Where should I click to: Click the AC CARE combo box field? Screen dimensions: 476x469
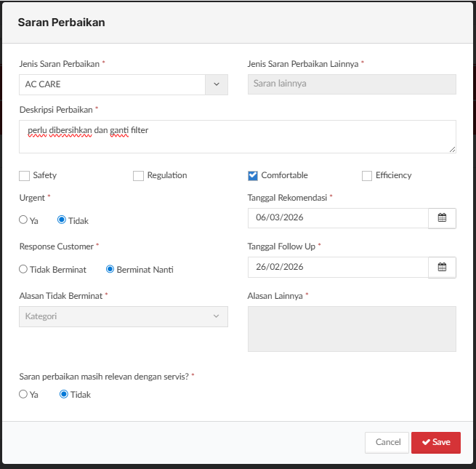tap(112, 84)
